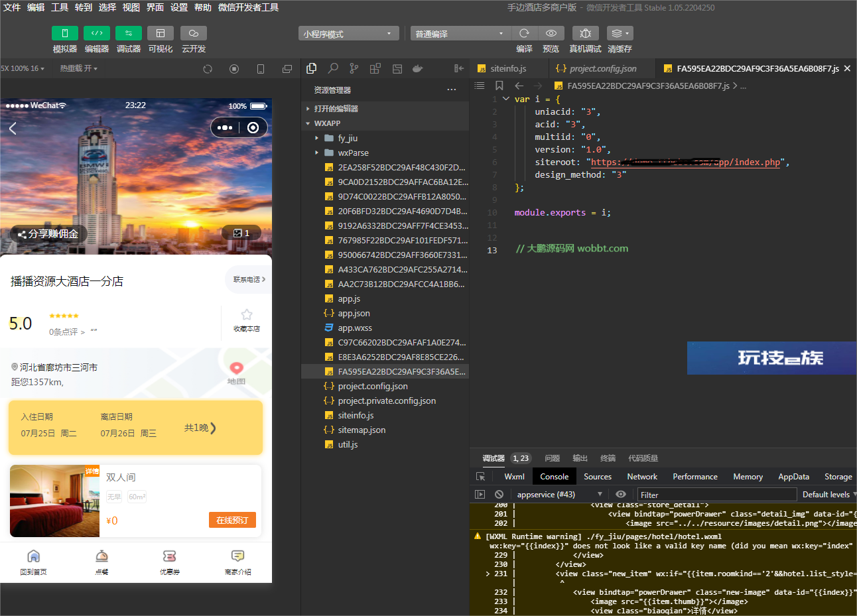Open the appservice (#43) context dropdown
The width and height of the screenshot is (857, 616).
click(559, 495)
